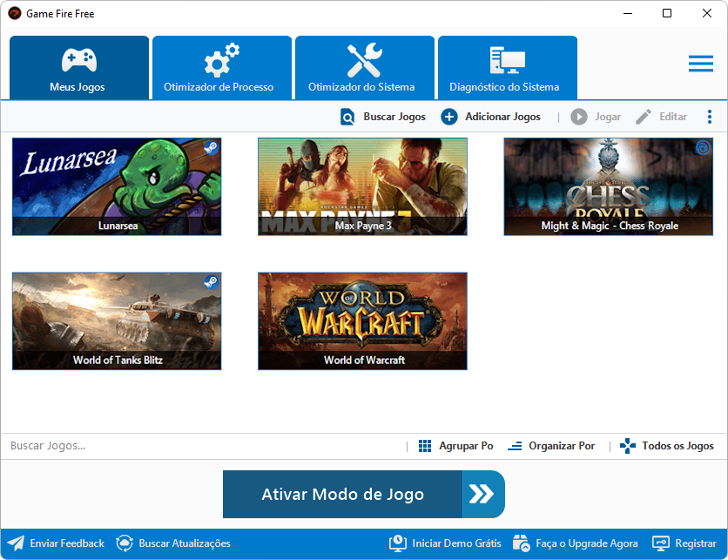Go to Otimizador do Sistema tab

[364, 68]
